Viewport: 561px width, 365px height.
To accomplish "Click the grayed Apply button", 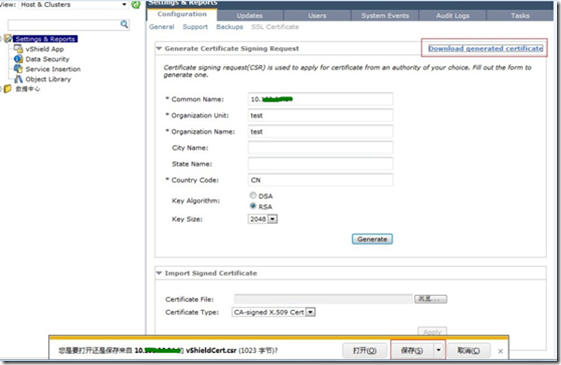I will pyautogui.click(x=432, y=332).
